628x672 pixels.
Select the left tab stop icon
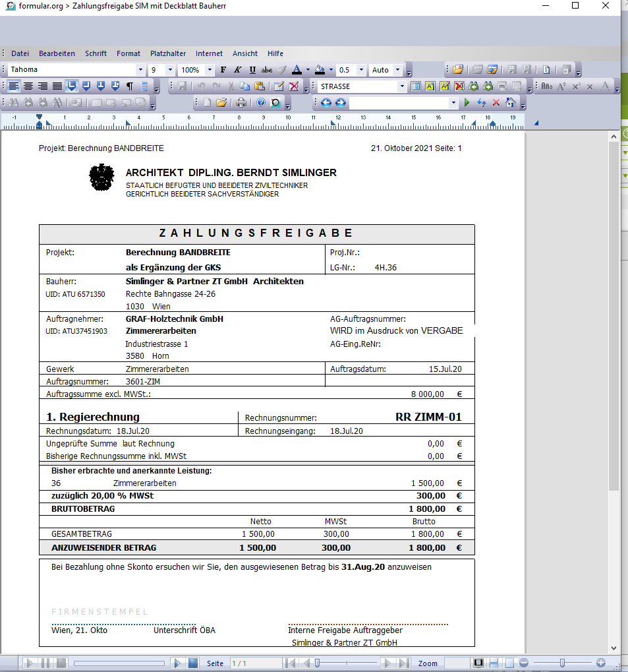pos(72,86)
